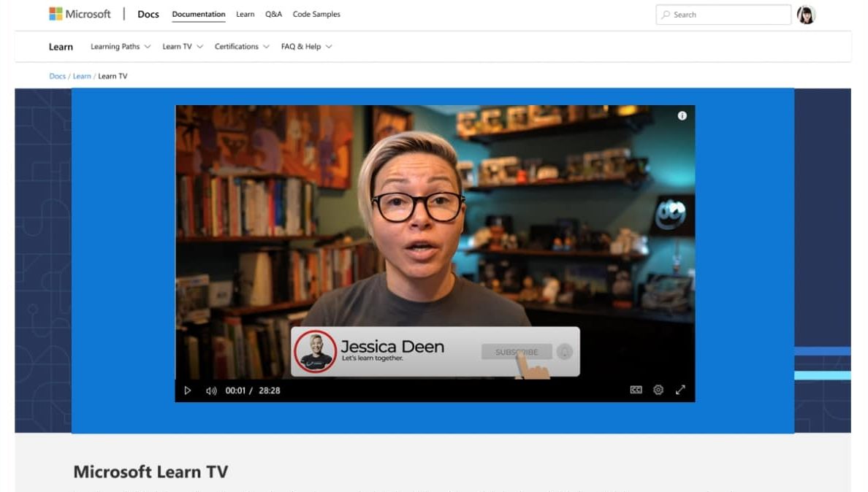Click the Microsoft Learn TV heading
The width and height of the screenshot is (868, 492).
tap(151, 472)
